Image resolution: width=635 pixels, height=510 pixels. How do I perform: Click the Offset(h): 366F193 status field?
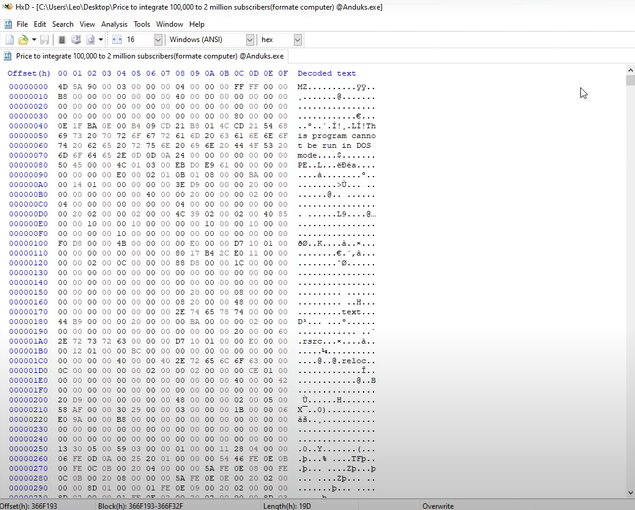click(29, 506)
